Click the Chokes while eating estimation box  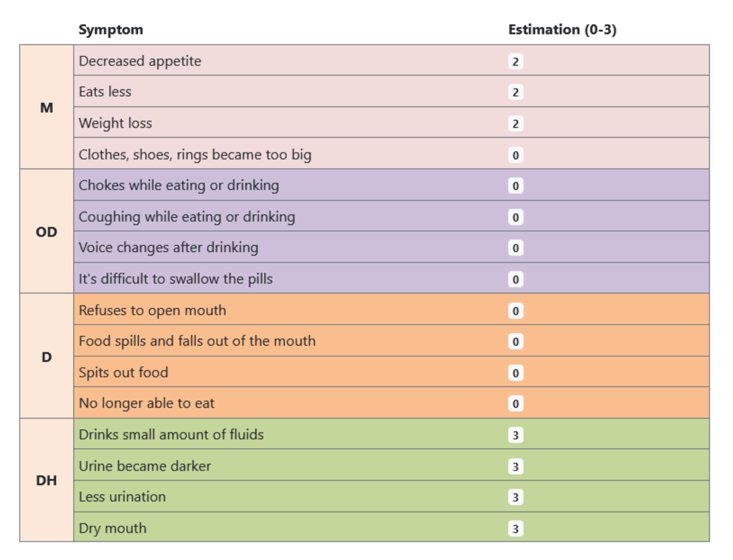tap(515, 186)
